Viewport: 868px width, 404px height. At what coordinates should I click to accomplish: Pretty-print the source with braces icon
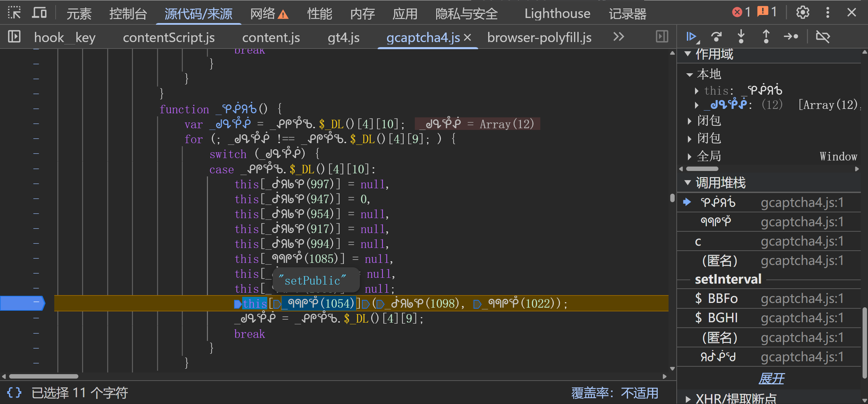coord(14,392)
